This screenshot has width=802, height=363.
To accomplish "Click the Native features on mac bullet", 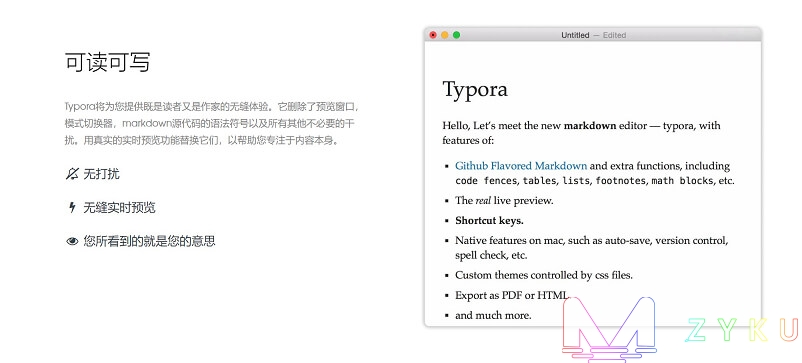I will (592, 247).
